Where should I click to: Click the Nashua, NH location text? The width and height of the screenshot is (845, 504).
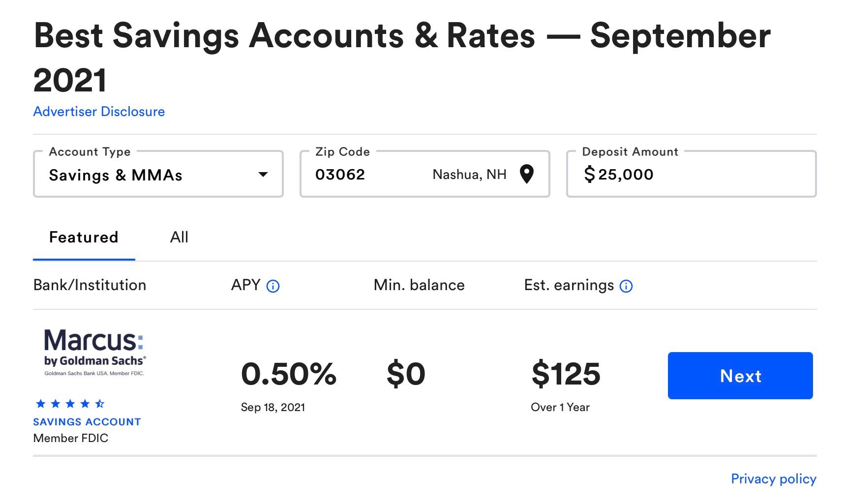(x=469, y=175)
